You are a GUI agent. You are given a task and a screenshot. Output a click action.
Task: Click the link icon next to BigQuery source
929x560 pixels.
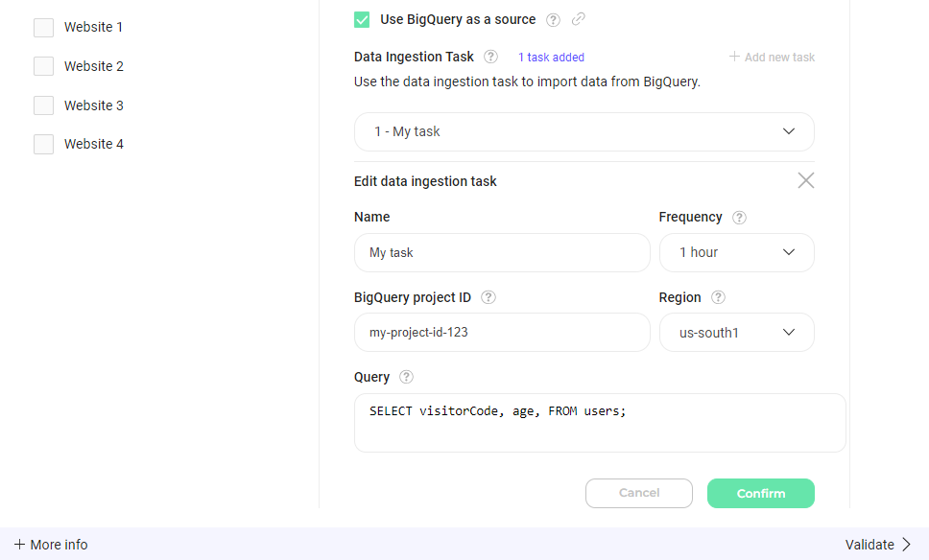(578, 19)
